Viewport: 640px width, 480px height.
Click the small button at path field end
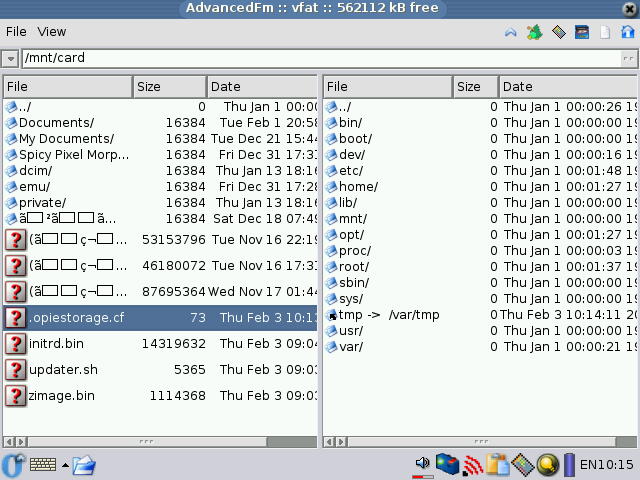629,58
